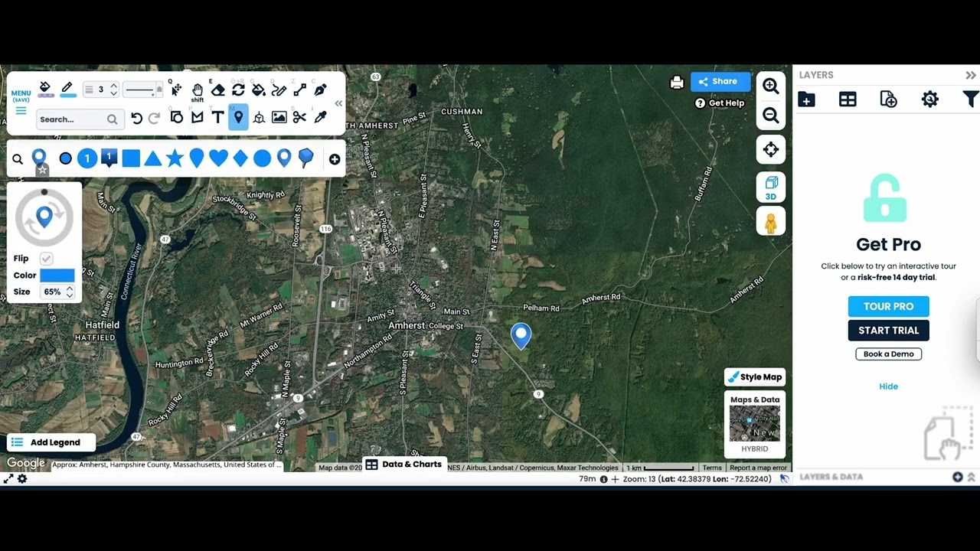The image size is (980, 551).
Task: Open the line style dropdown
Action: [143, 90]
